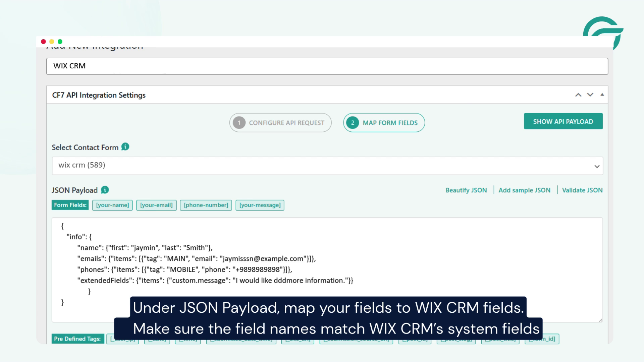Click the green window maximize dot
This screenshot has height=362, width=644.
[60, 42]
